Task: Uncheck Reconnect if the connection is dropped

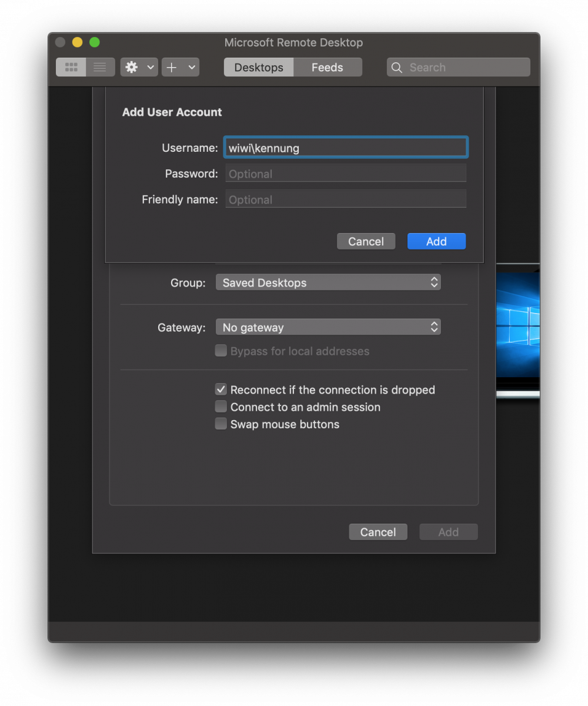Action: pos(220,389)
